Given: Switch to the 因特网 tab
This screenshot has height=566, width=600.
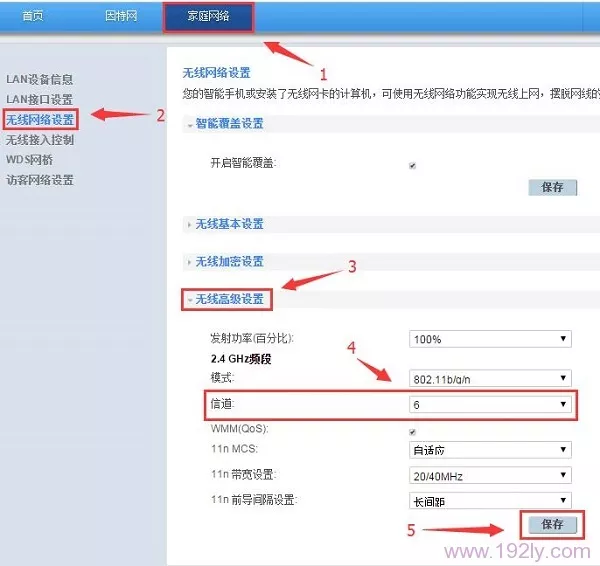Looking at the screenshot, I should click(x=121, y=16).
